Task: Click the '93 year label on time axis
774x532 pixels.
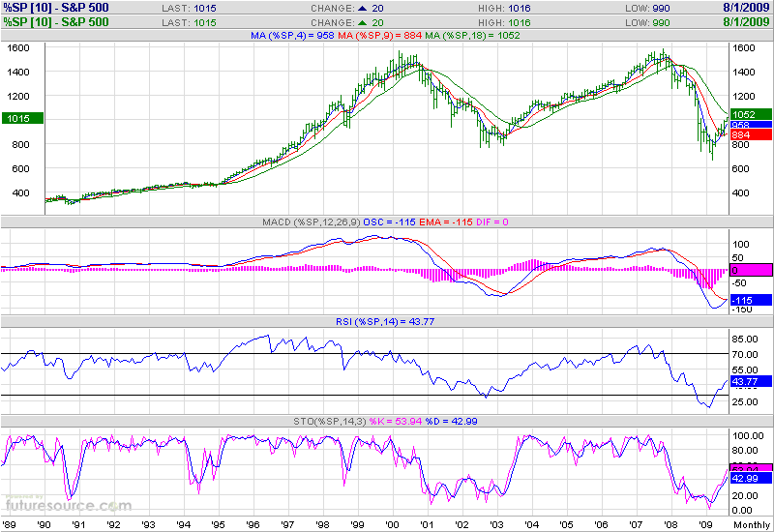Action: (x=148, y=524)
